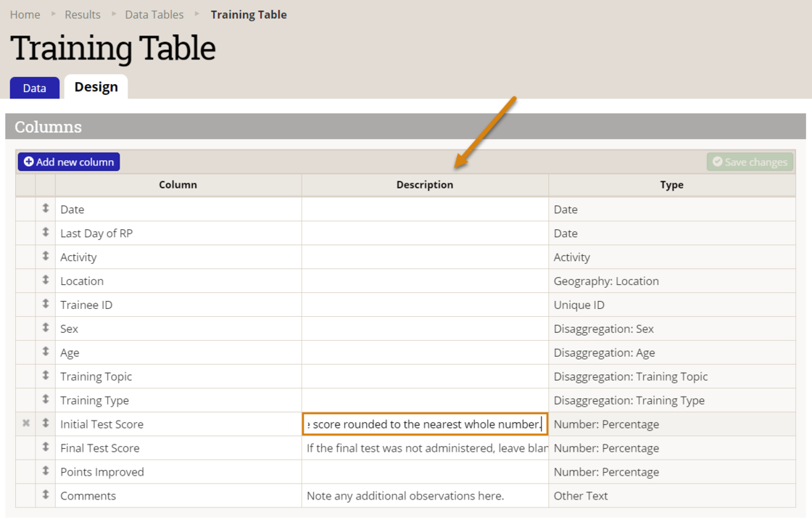Click the reorder handle beside Comments row

click(45, 495)
